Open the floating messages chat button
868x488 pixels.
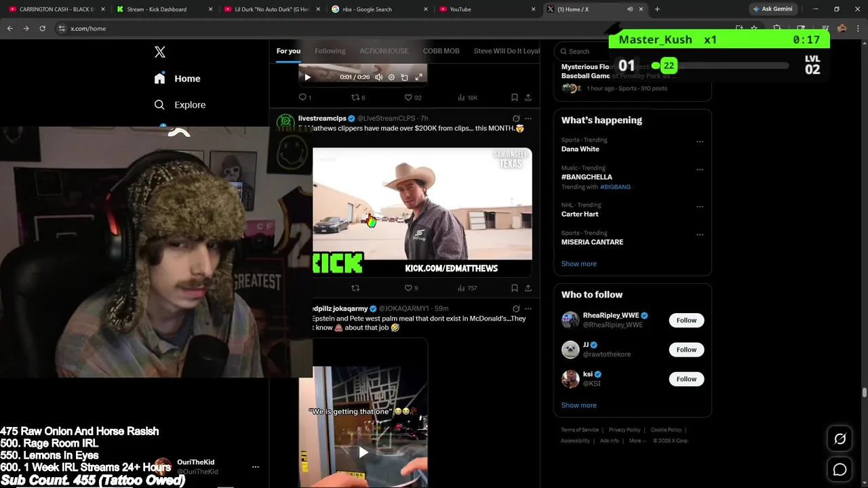coord(840,470)
